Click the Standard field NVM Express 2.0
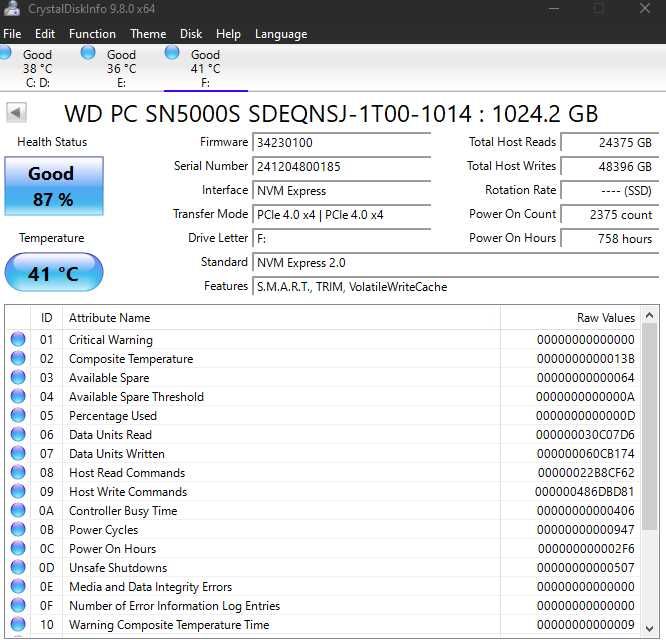 [455, 263]
